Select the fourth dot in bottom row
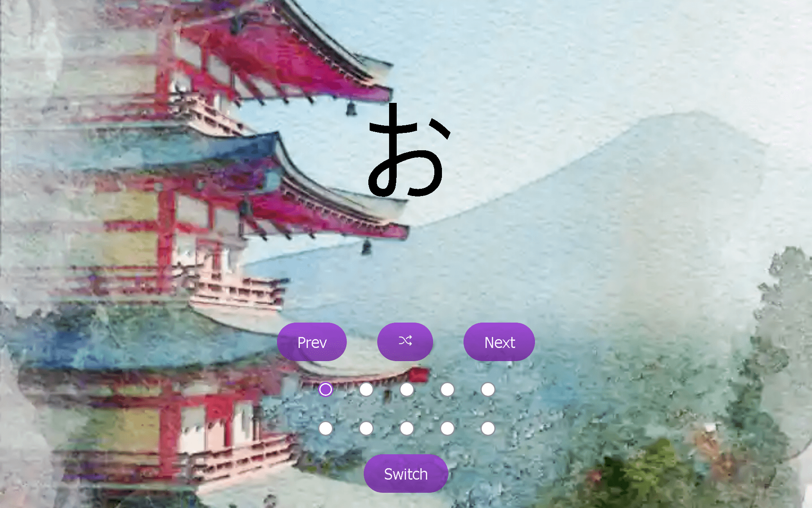The width and height of the screenshot is (812, 508). [x=447, y=428]
